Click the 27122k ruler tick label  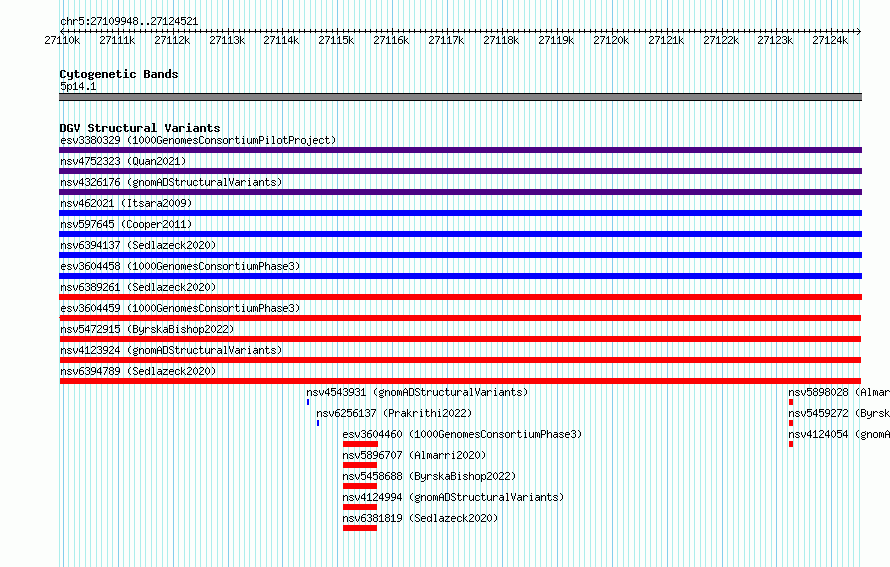[721, 40]
